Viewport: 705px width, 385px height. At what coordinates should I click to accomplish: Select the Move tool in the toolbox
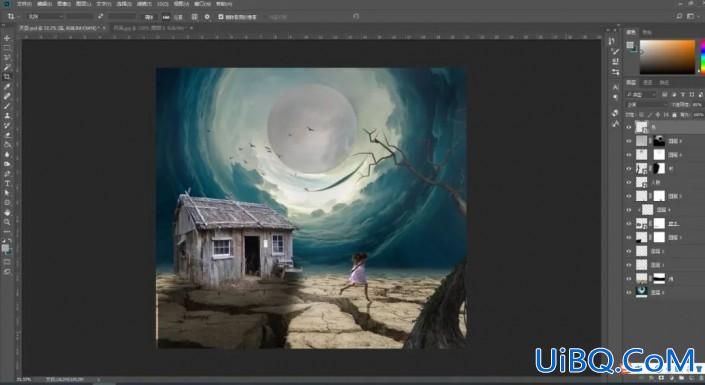7,38
